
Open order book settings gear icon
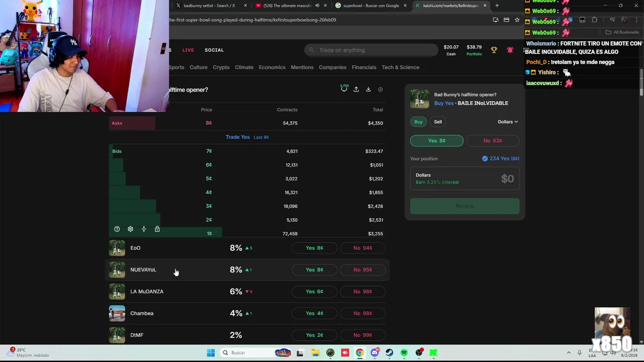click(x=130, y=229)
